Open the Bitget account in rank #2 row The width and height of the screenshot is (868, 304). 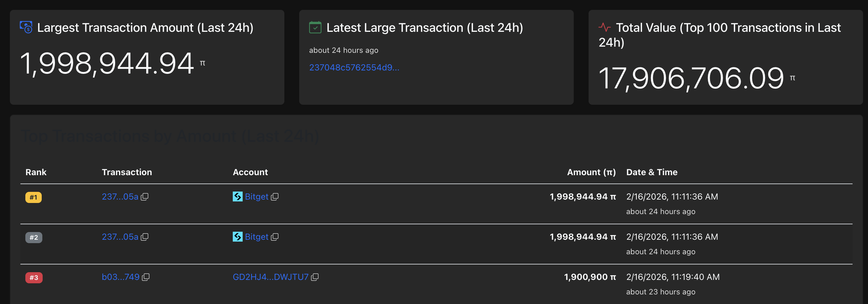pos(257,237)
